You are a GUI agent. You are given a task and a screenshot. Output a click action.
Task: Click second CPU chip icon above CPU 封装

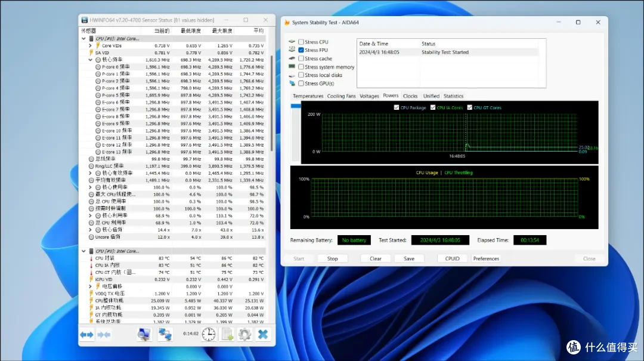[x=91, y=251]
